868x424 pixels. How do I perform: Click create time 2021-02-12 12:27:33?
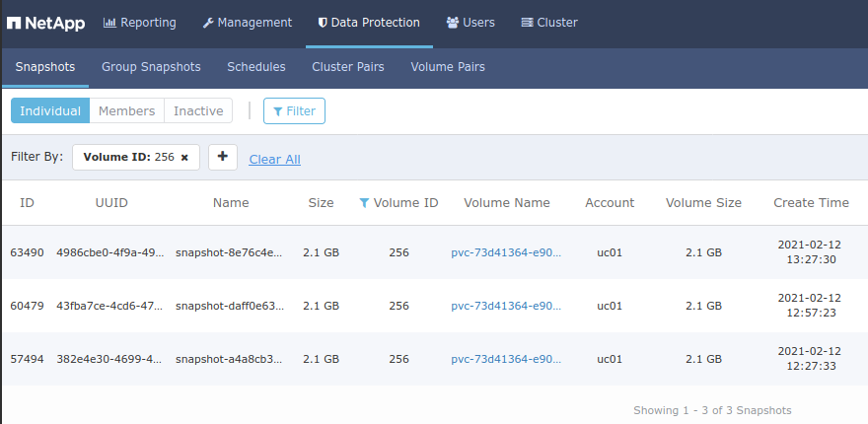tap(811, 359)
